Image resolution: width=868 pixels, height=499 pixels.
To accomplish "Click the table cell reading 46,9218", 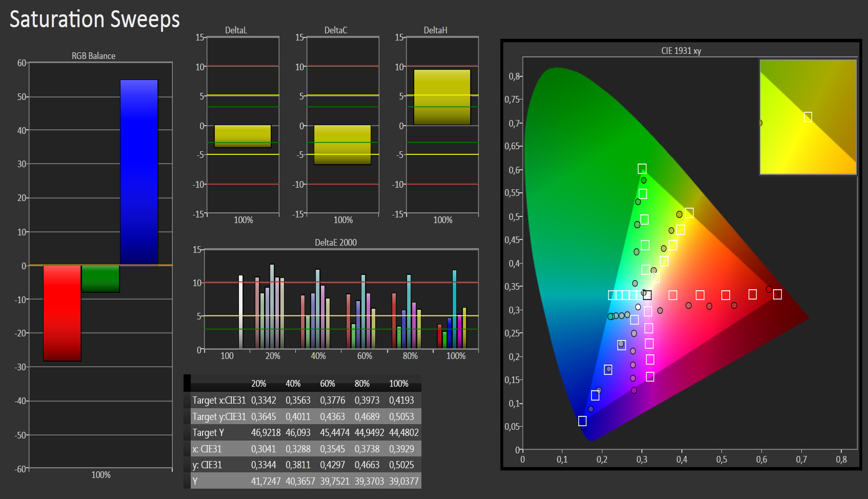I will click(266, 433).
